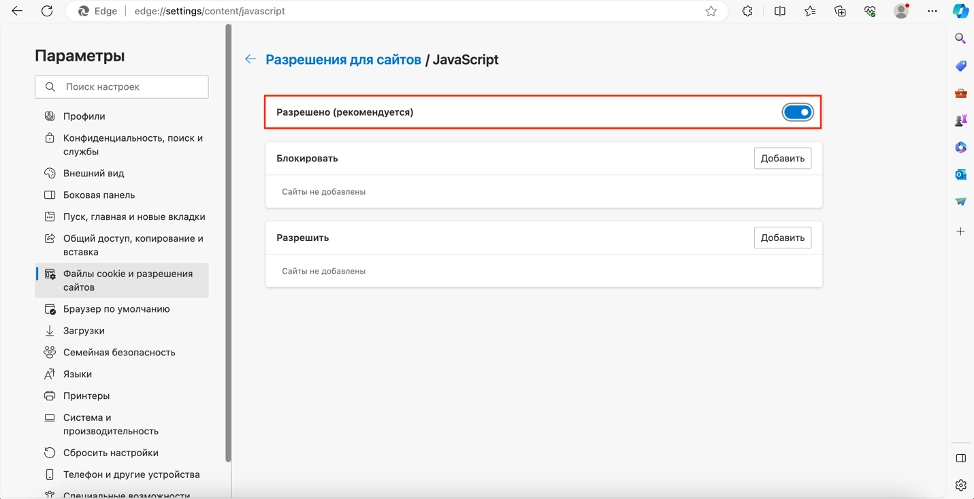Select Файлы cookie и разрешения сайтов
The image size is (974, 499).
click(x=122, y=280)
